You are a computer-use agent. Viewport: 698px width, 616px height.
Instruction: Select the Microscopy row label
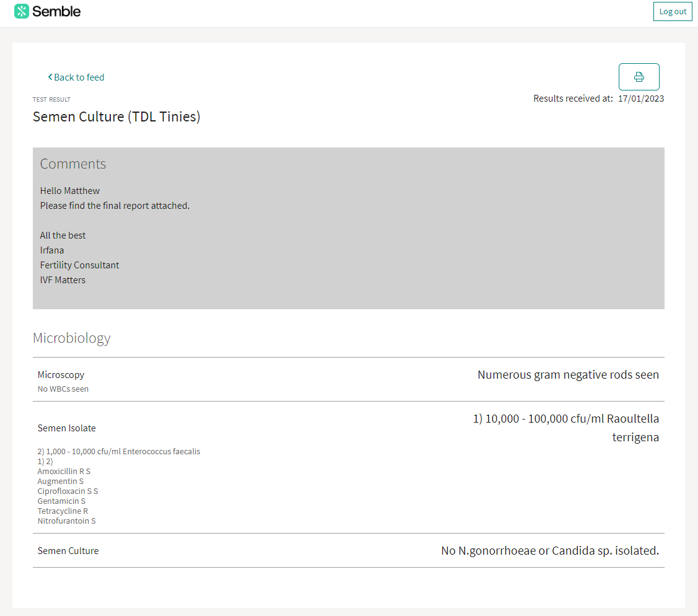tap(61, 374)
